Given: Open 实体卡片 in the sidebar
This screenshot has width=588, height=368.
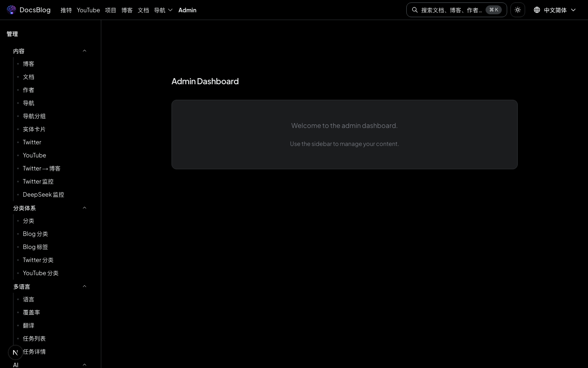Looking at the screenshot, I should [34, 129].
